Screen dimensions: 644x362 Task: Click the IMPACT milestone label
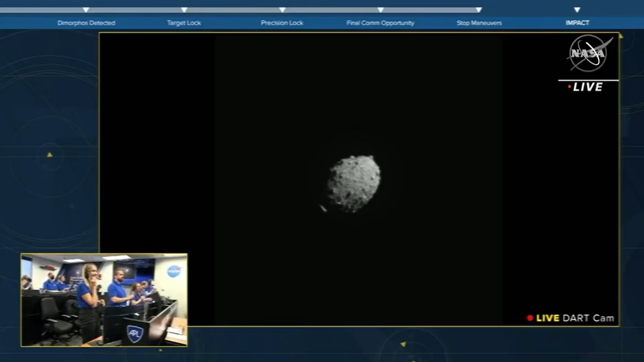(x=577, y=23)
